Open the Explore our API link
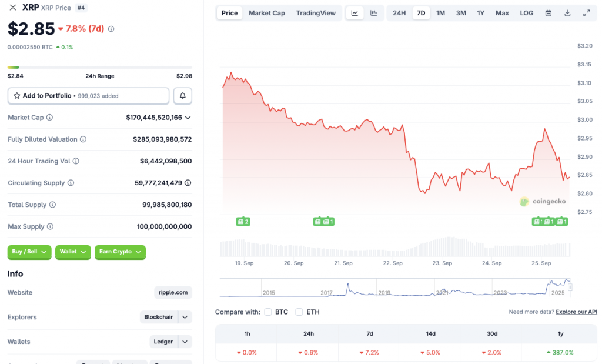 [x=576, y=312]
